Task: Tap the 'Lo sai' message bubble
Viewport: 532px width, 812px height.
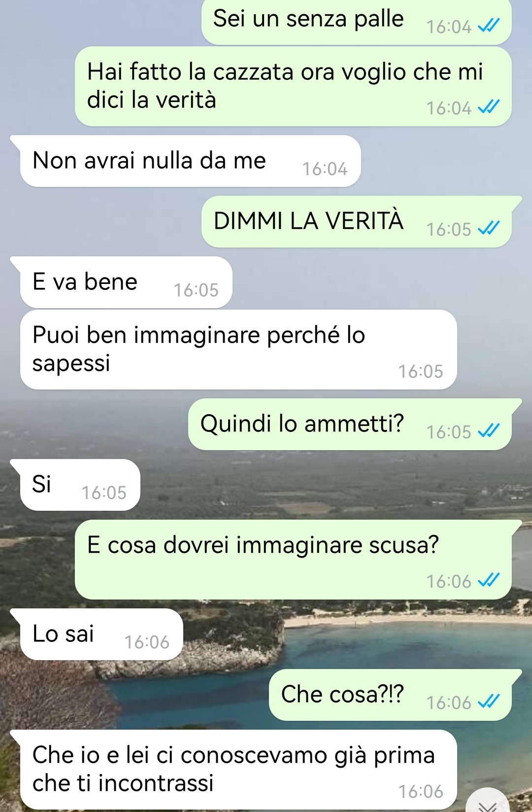Action: pos(101,634)
